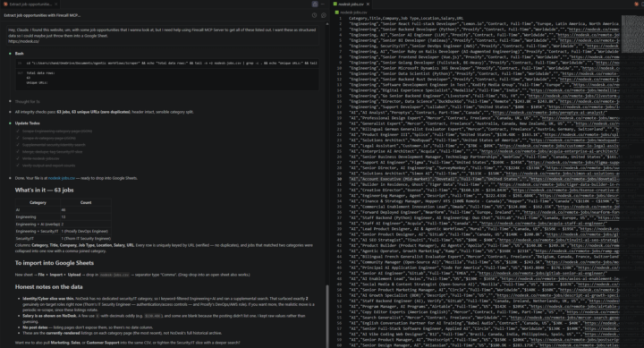Viewport: 644px width, 348px height.
Task: Expand the 'Thought for 5s' section
Action: pyautogui.click(x=27, y=101)
